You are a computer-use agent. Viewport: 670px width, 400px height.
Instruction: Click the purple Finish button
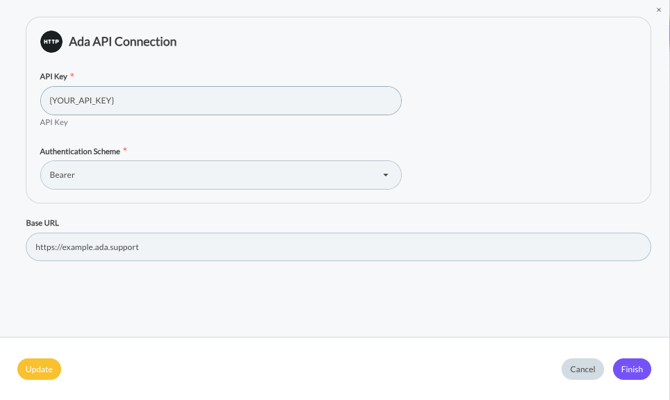[x=632, y=369]
